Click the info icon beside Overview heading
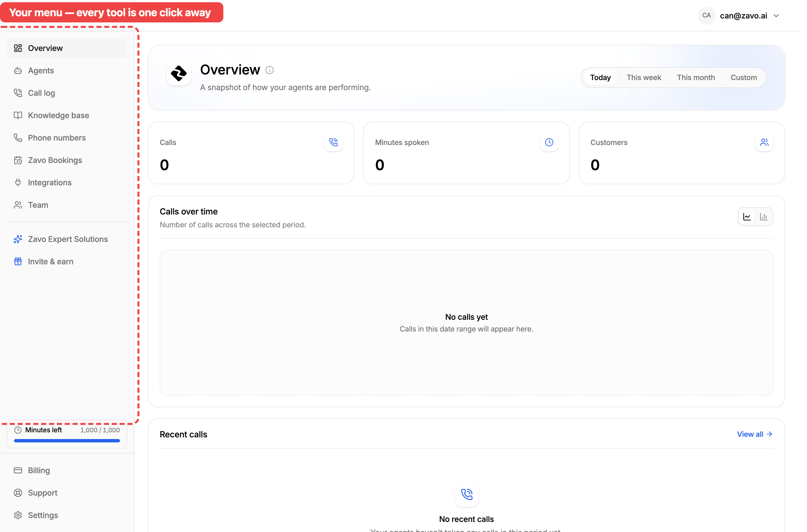This screenshot has width=807, height=532. (270, 70)
